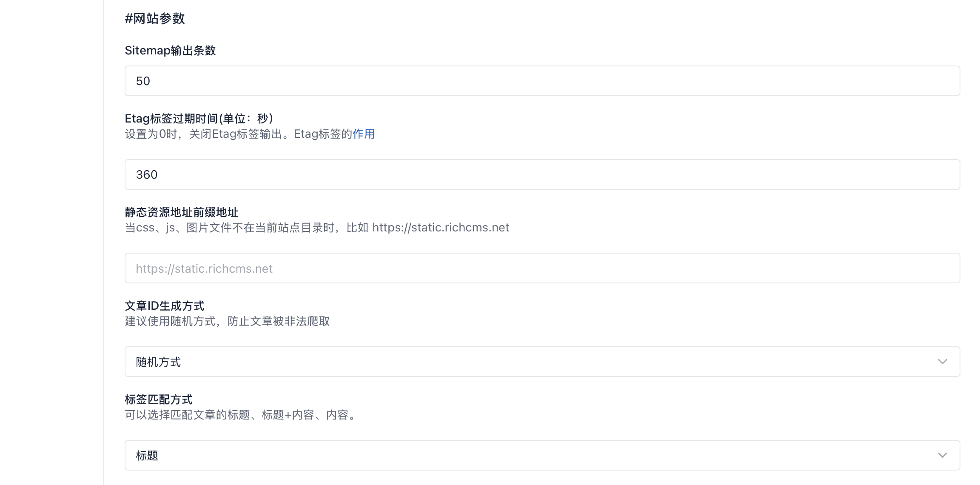Image resolution: width=980 pixels, height=485 pixels.
Task: Open the blue 作用 link
Action: click(x=364, y=134)
